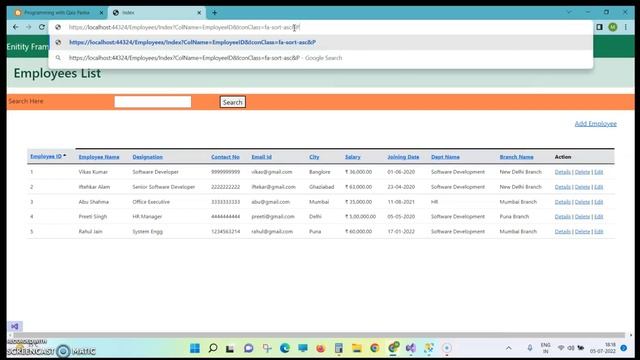Sort by Employee ID column header
The width and height of the screenshot is (640, 360).
point(46,156)
